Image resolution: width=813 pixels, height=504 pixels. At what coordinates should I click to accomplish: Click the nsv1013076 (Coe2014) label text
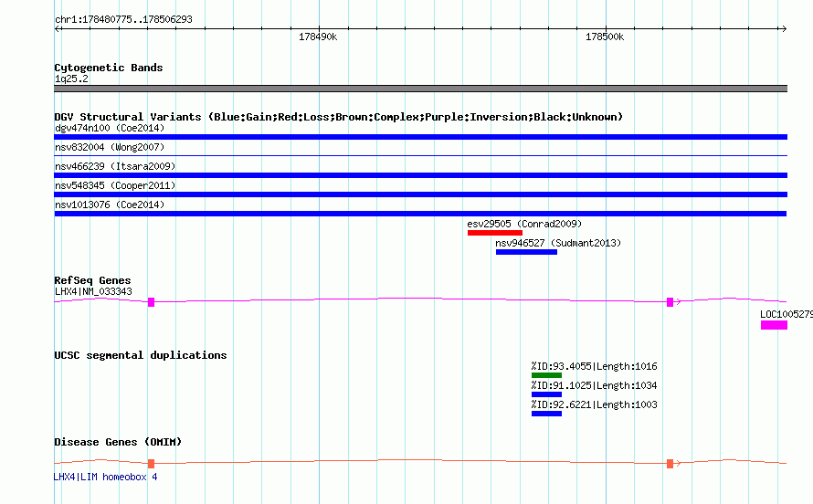tap(110, 205)
